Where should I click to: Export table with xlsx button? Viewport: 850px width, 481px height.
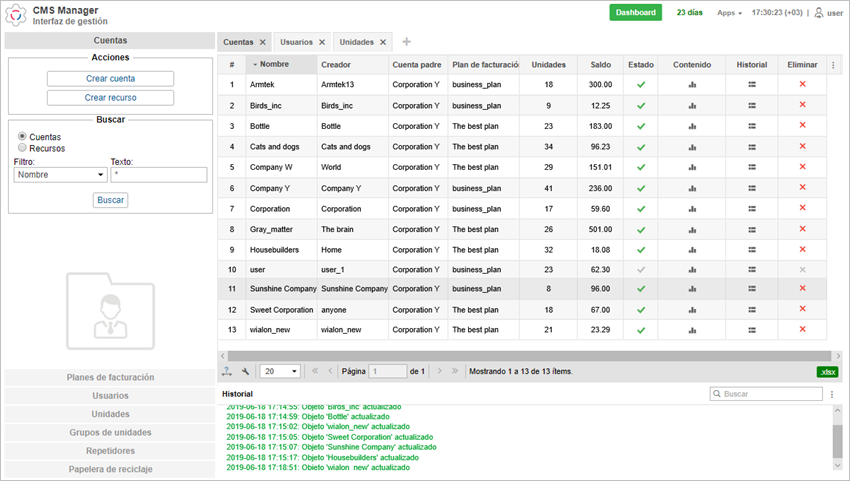click(x=827, y=371)
